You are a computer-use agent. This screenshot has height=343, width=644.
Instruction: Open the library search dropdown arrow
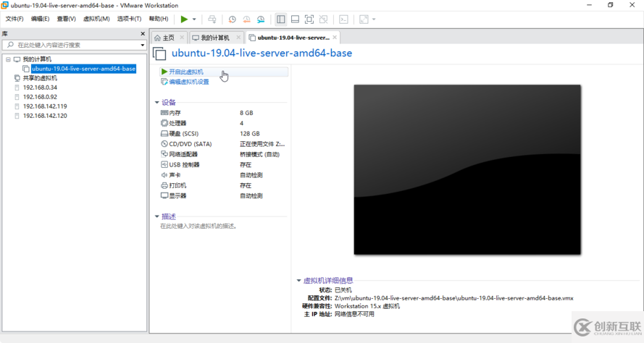point(143,45)
